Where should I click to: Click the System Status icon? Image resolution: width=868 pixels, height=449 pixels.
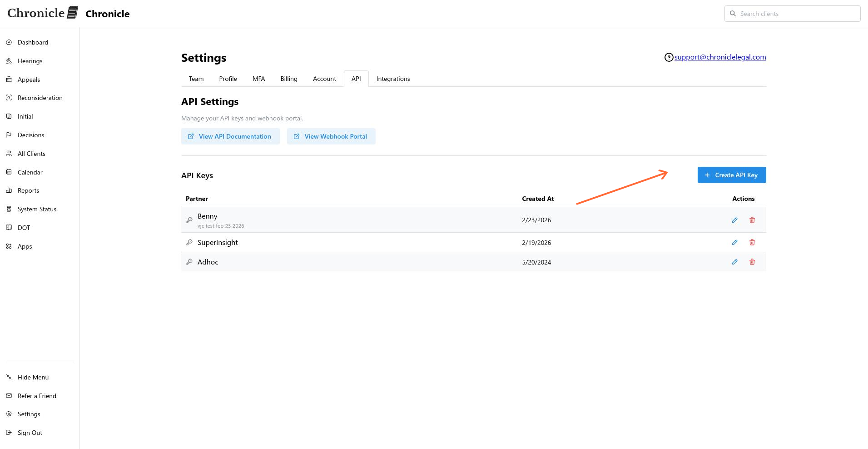[9, 209]
